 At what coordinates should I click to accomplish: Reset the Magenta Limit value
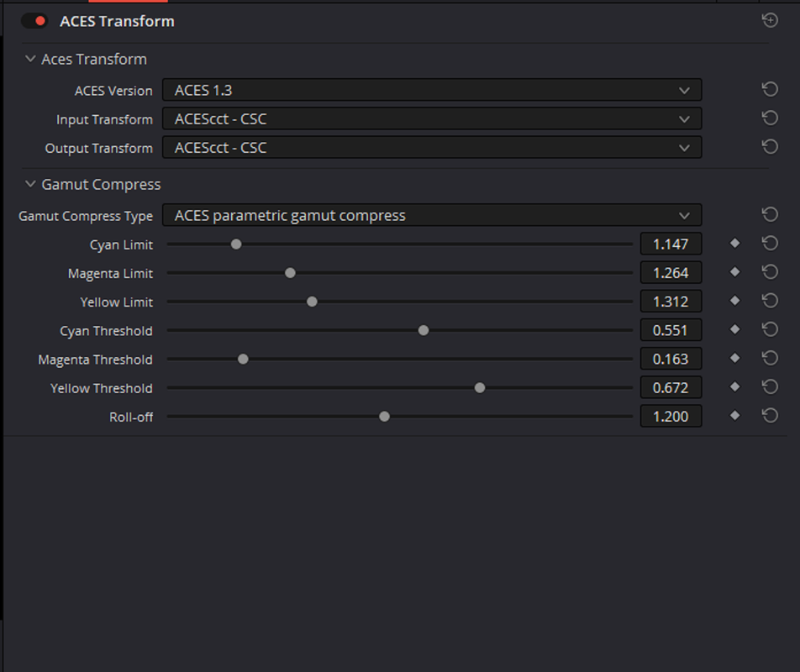pyautogui.click(x=770, y=272)
